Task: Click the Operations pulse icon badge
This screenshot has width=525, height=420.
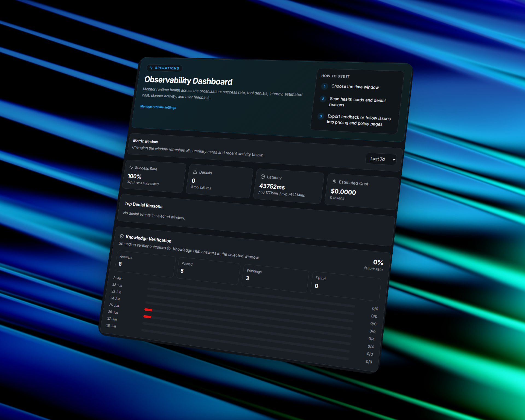Action: click(151, 68)
